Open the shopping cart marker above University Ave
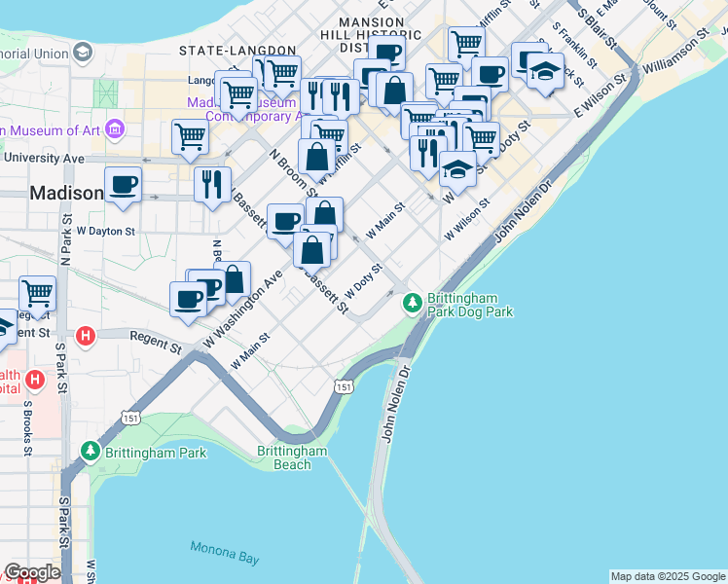The width and height of the screenshot is (728, 584). pyautogui.click(x=190, y=139)
